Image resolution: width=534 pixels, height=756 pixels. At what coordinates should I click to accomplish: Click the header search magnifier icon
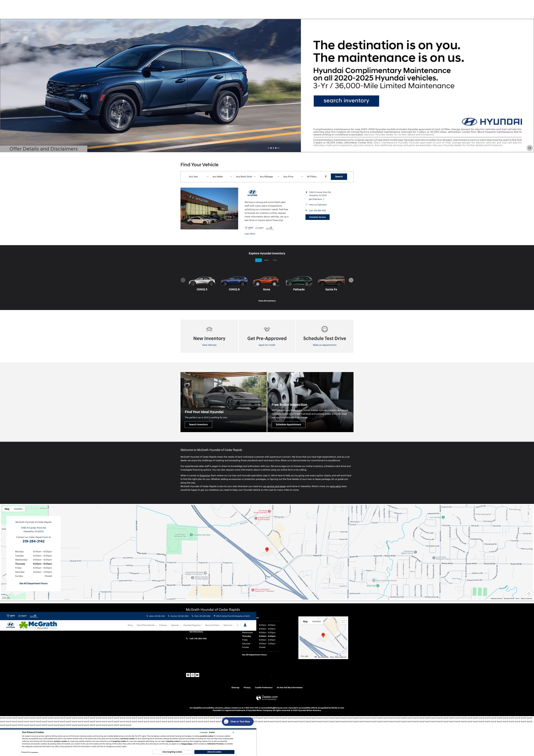click(237, 625)
